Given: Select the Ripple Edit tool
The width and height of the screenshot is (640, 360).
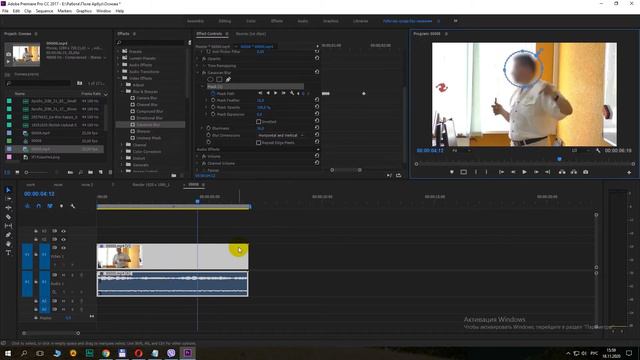Looking at the screenshot, I should 8,208.
